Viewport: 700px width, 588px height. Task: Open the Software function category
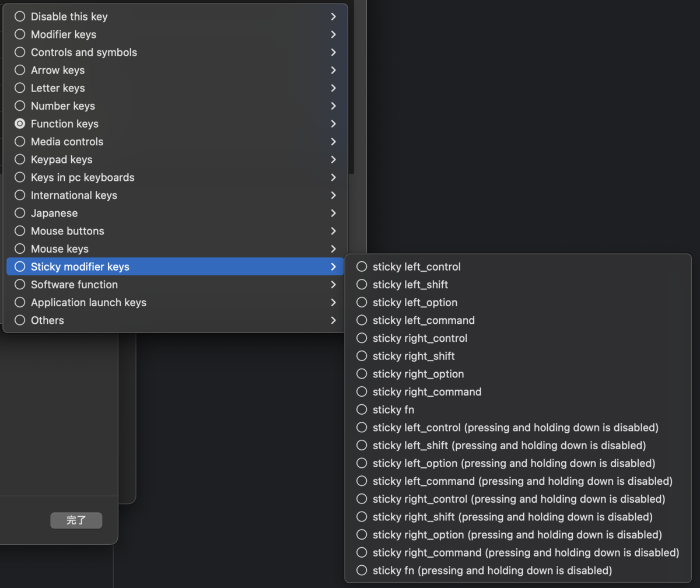point(74,285)
